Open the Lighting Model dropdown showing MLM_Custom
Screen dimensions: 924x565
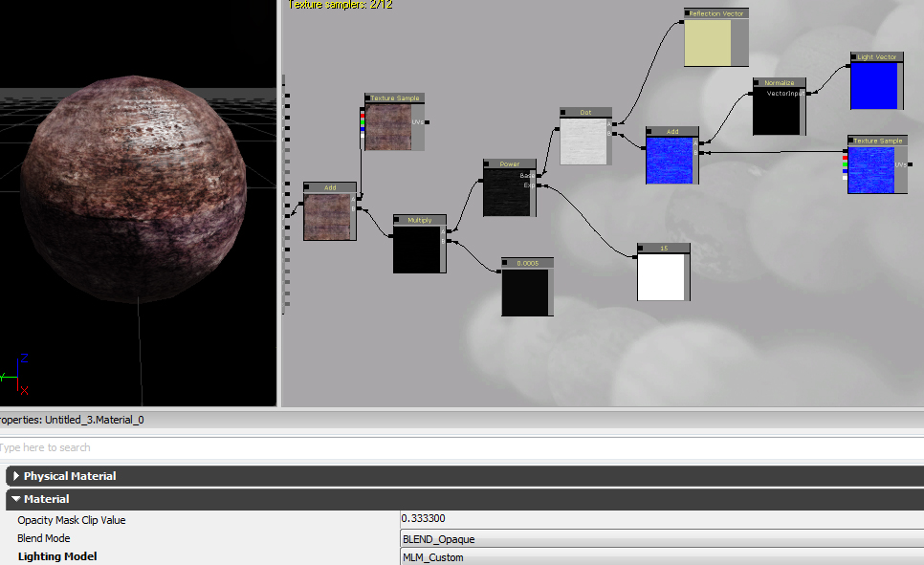(x=662, y=557)
